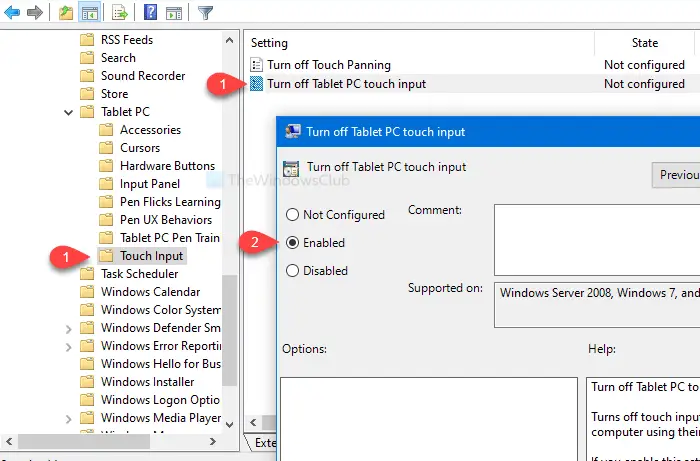Image resolution: width=700 pixels, height=461 pixels.
Task: Select the Windows Logon Optio tree item
Action: tap(160, 399)
